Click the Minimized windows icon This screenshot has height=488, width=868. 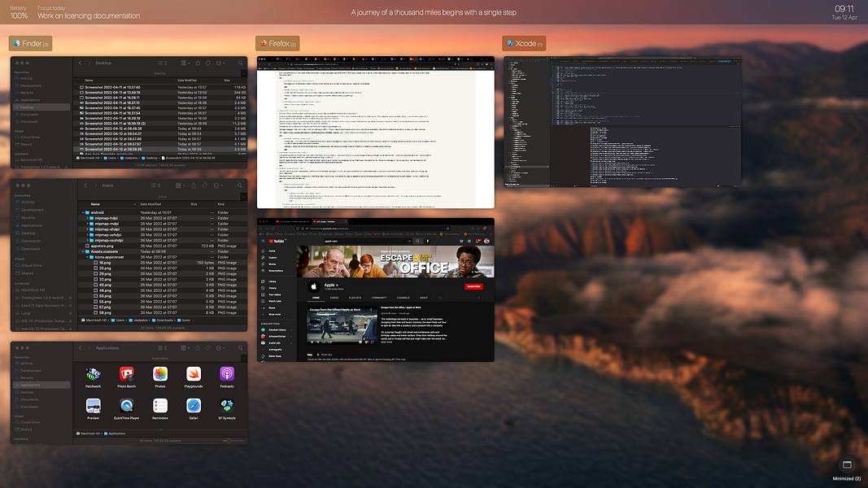(x=847, y=464)
